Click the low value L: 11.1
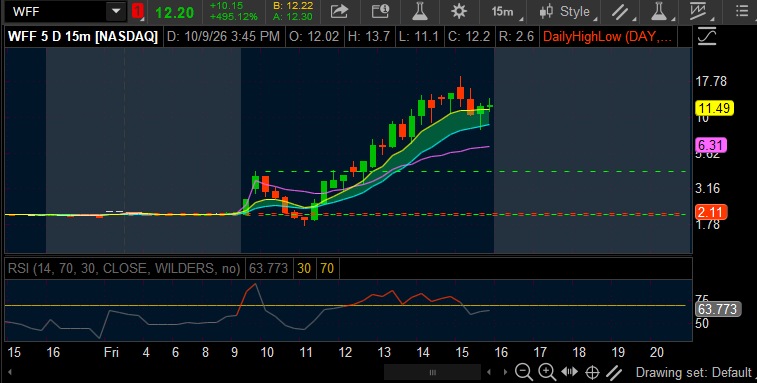Screen dimensions: 757x383 [419, 37]
